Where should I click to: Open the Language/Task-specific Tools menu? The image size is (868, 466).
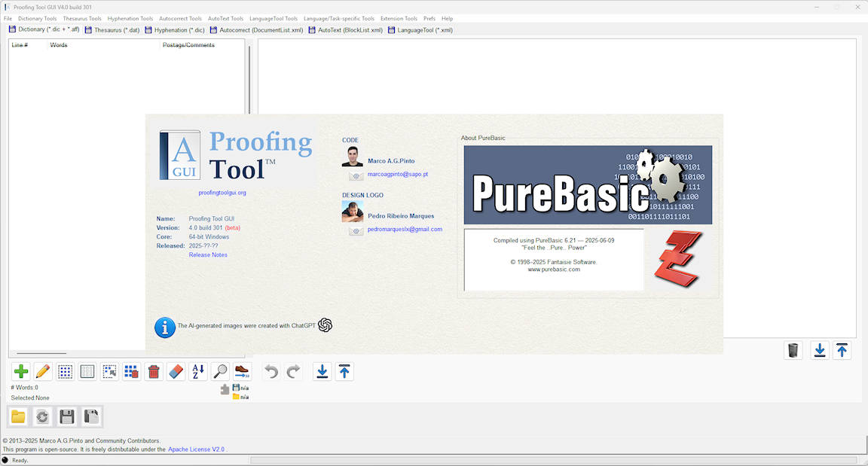339,18
